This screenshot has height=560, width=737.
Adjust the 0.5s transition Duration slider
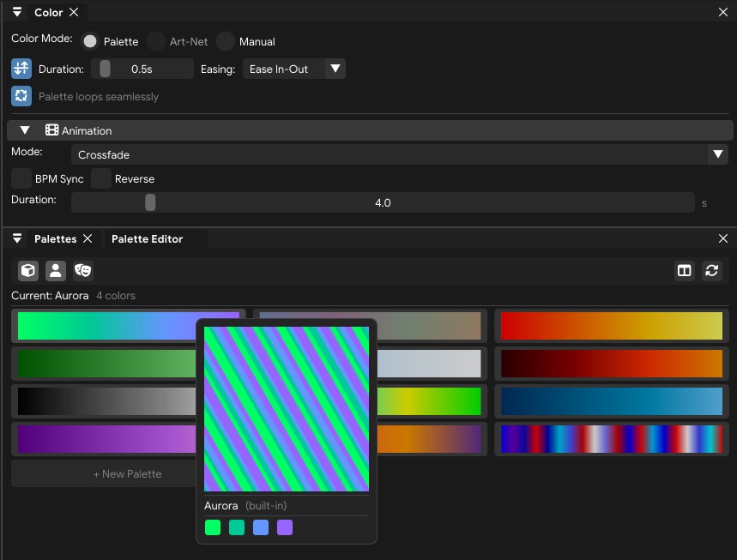pos(142,69)
